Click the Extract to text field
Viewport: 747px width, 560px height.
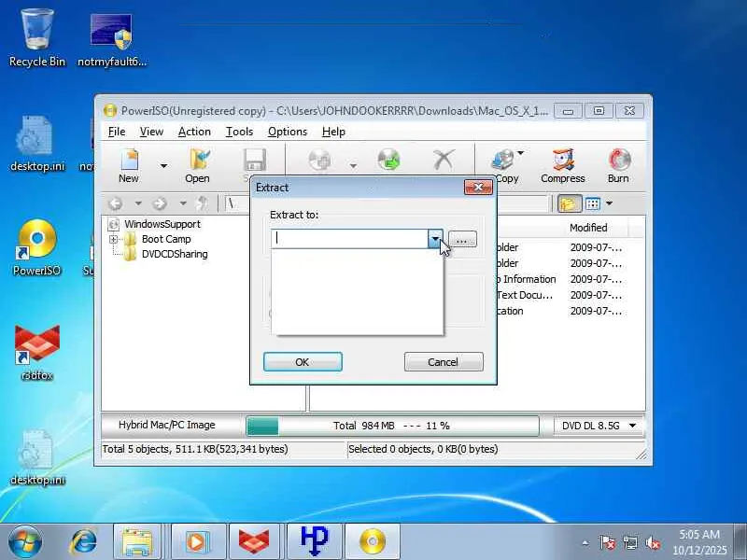(349, 239)
